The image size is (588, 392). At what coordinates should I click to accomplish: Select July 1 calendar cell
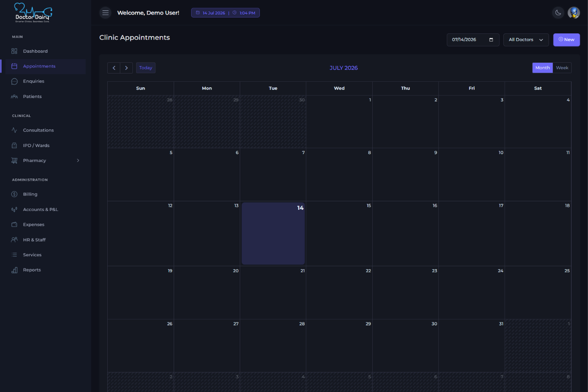pos(339,122)
